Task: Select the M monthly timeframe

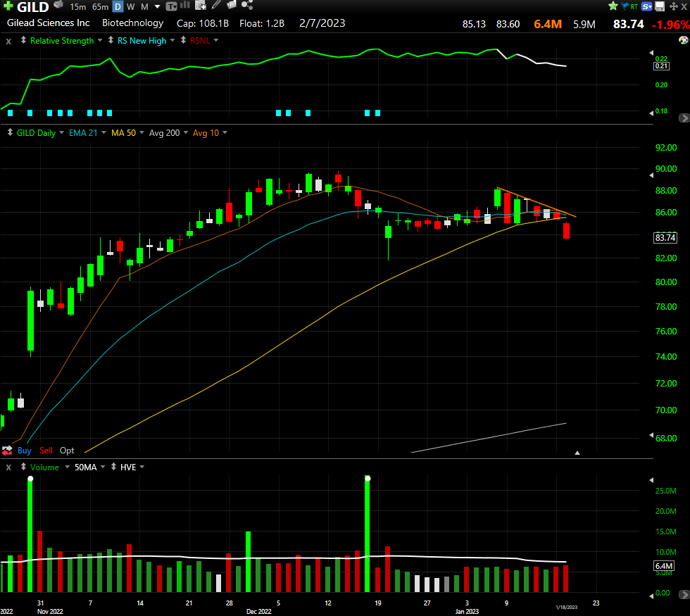Action: 144,6
